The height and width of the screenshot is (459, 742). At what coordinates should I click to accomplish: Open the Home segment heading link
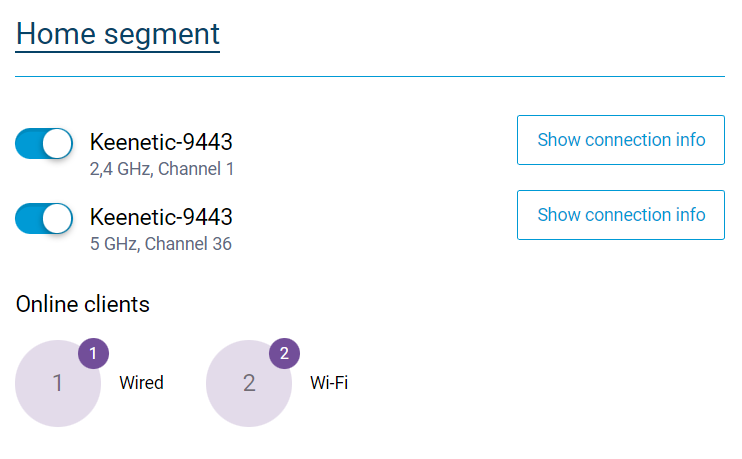point(118,33)
